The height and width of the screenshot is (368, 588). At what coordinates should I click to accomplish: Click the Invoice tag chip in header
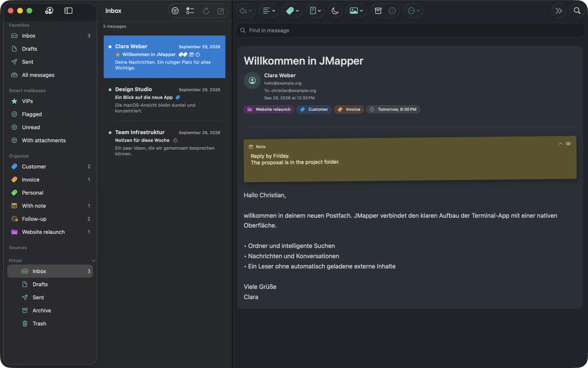point(349,109)
